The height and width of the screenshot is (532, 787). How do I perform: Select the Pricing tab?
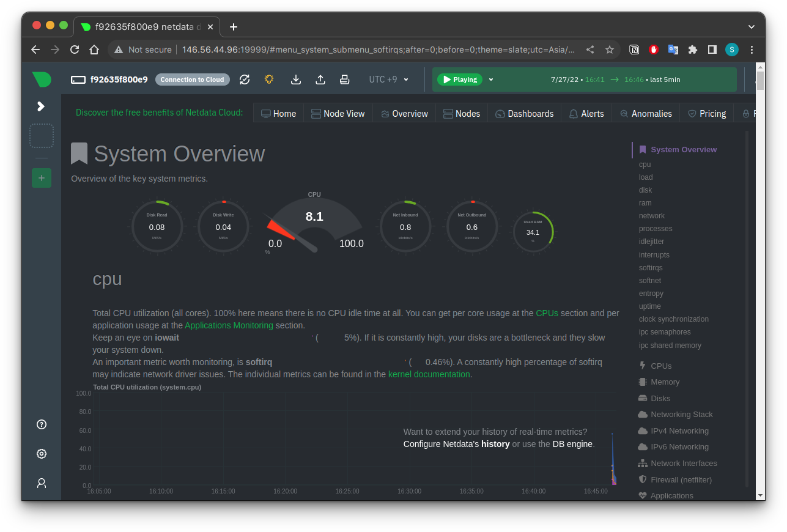coord(707,114)
